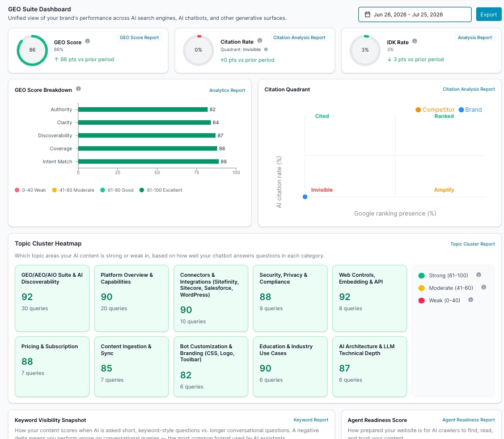
Task: Click the Cited quadrant label
Action: (322, 116)
